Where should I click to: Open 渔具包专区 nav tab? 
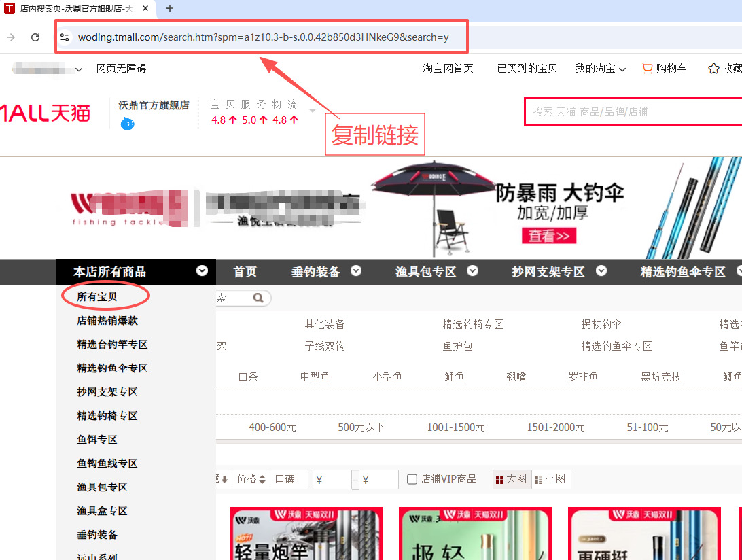point(425,272)
